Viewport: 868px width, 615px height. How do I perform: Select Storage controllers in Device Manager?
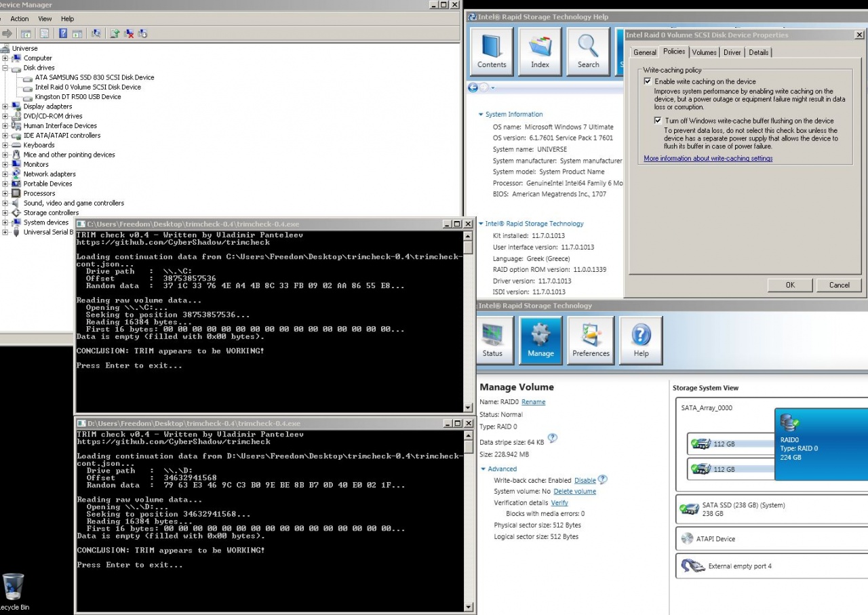tap(51, 213)
